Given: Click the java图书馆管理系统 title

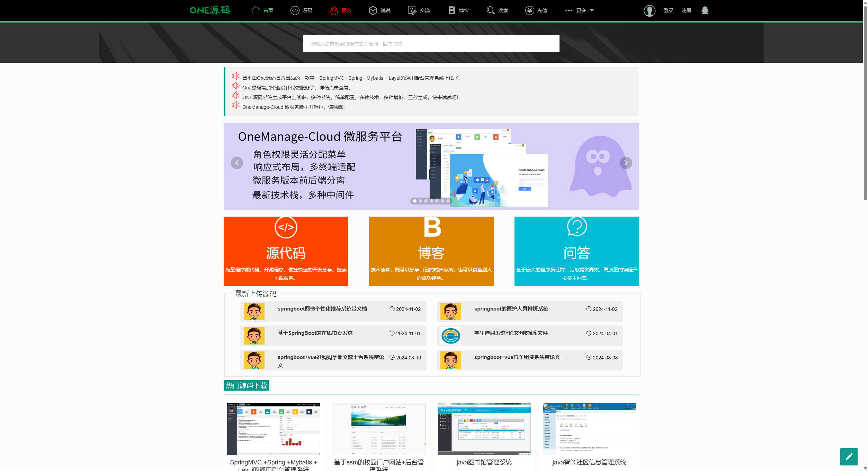Looking at the screenshot, I should (x=484, y=462).
